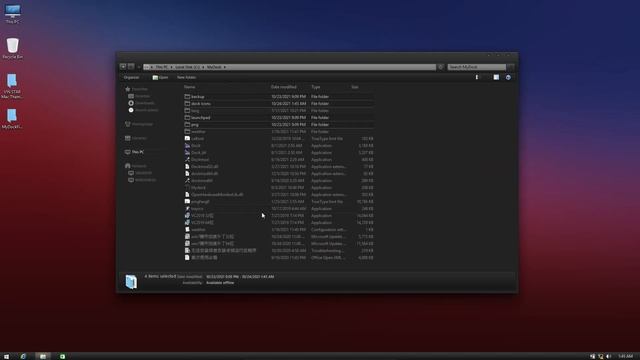Select the launchpad folder

pos(278,118)
